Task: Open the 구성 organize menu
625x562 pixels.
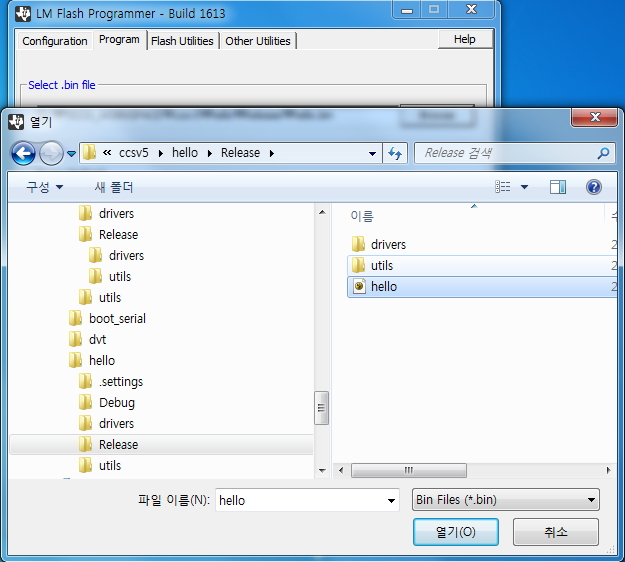Action: click(44, 187)
